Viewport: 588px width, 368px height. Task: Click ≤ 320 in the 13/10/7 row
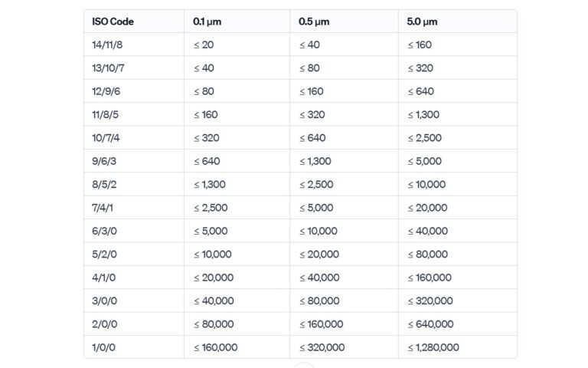(x=420, y=68)
